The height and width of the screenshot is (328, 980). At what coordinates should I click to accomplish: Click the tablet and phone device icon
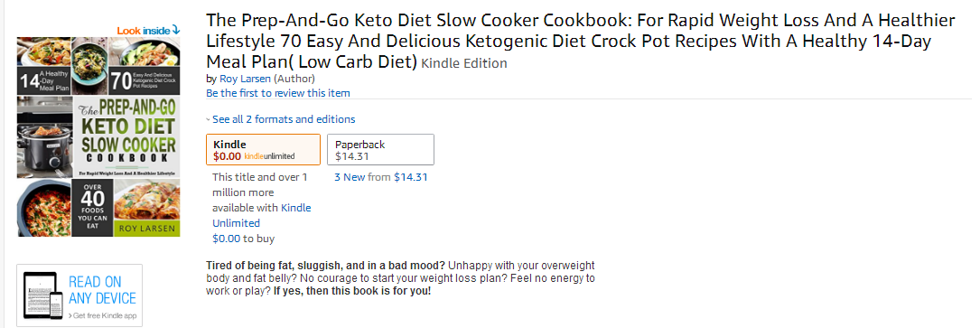click(43, 295)
